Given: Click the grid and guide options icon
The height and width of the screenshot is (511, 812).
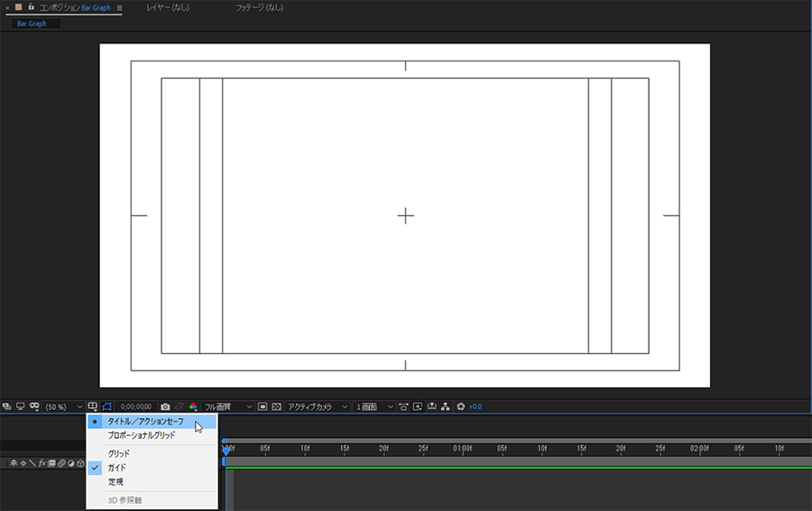Looking at the screenshot, I should [x=93, y=407].
